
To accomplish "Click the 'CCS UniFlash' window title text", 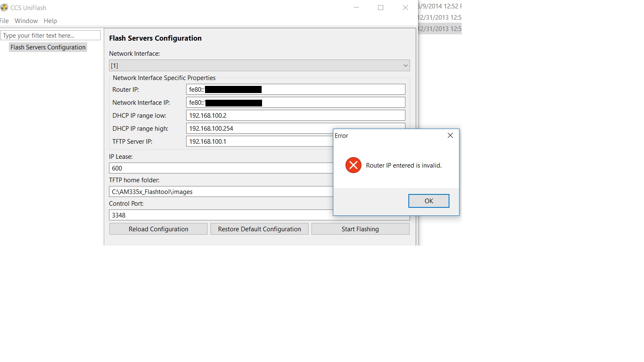I will point(28,8).
